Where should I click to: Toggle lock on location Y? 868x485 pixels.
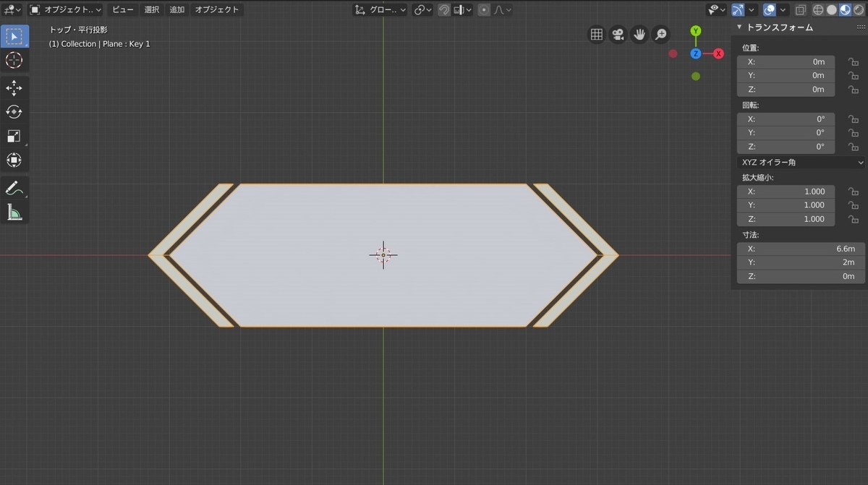pos(854,76)
